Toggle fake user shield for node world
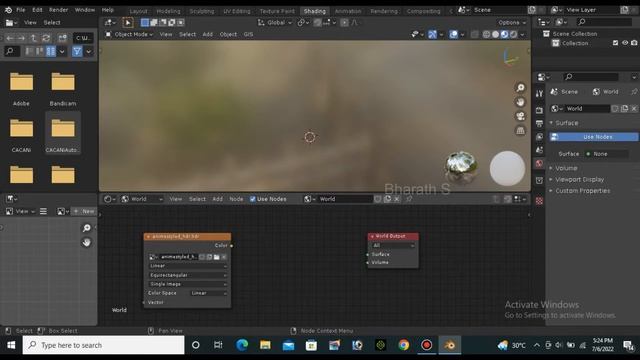 click(x=378, y=199)
